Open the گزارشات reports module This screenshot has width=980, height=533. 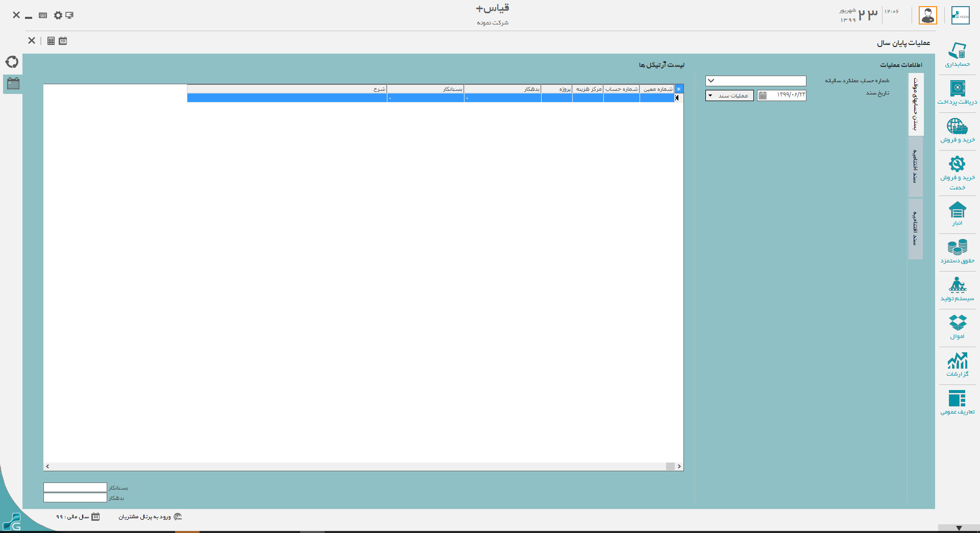(957, 365)
